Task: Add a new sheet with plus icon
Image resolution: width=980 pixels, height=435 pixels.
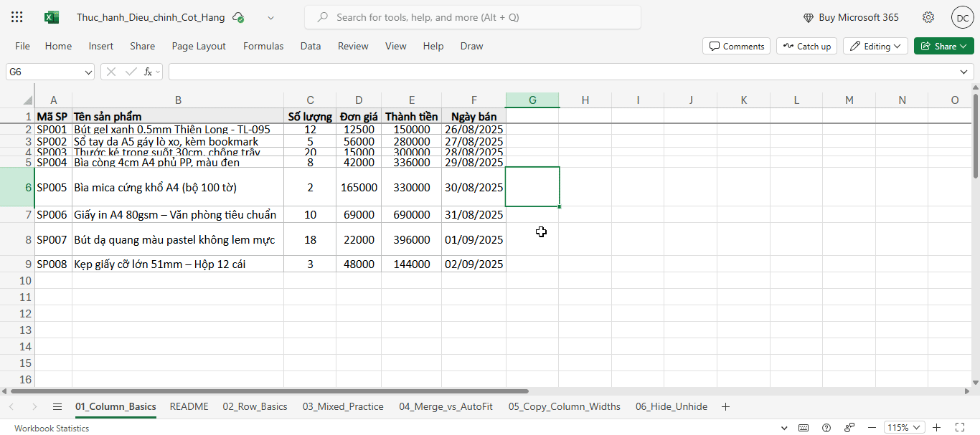Action: (725, 406)
